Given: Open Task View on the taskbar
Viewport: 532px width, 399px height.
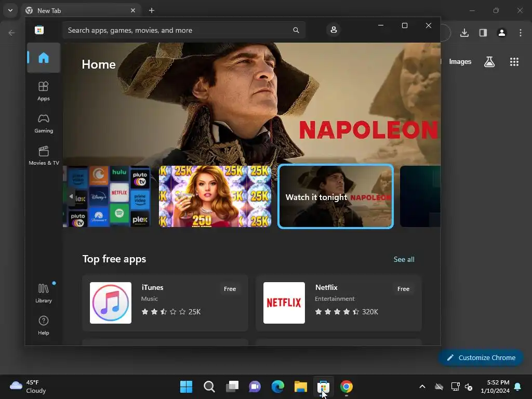Looking at the screenshot, I should (x=232, y=387).
